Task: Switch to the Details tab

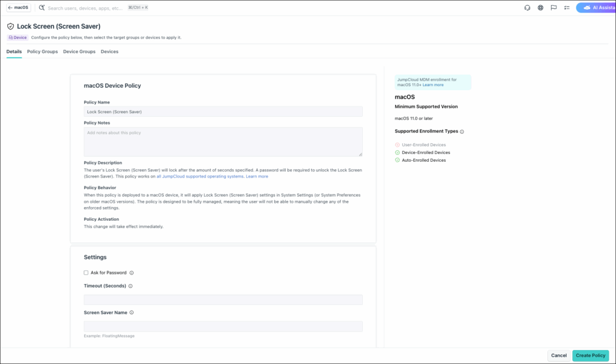Action: pyautogui.click(x=14, y=52)
